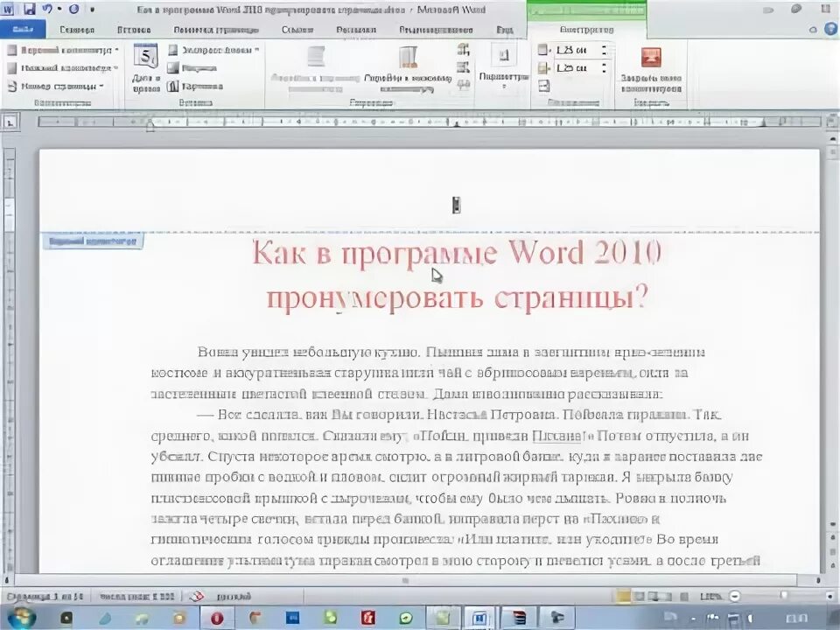This screenshot has height=630, width=840.
Task: Undo the last action
Action: coord(47,9)
